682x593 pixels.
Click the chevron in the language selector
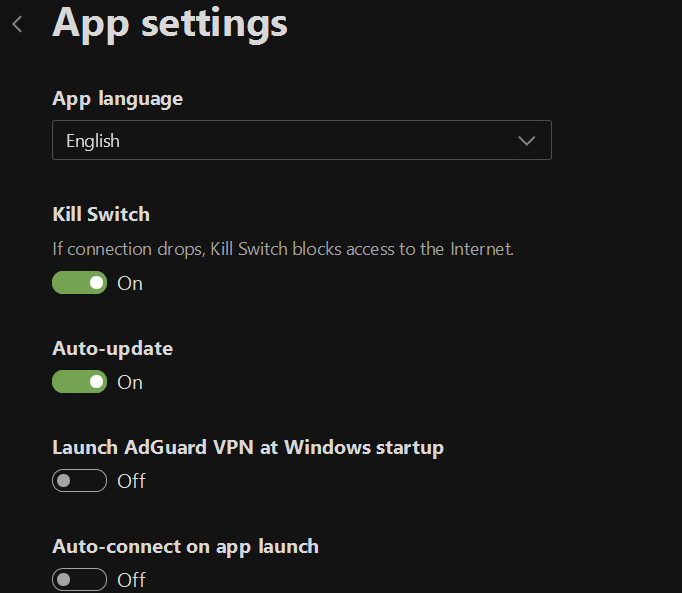tap(526, 141)
